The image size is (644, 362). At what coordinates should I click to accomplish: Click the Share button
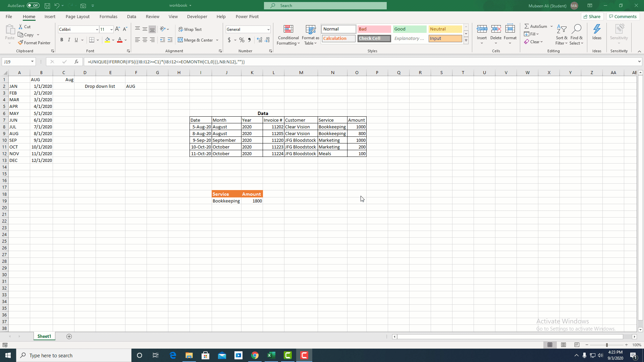click(x=592, y=17)
